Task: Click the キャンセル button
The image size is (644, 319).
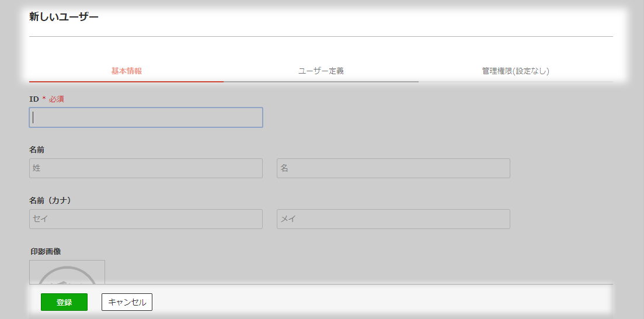Action: point(127,302)
